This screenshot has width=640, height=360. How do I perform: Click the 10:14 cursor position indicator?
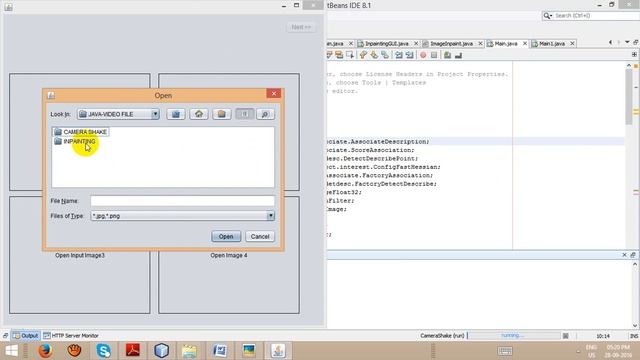pyautogui.click(x=603, y=336)
